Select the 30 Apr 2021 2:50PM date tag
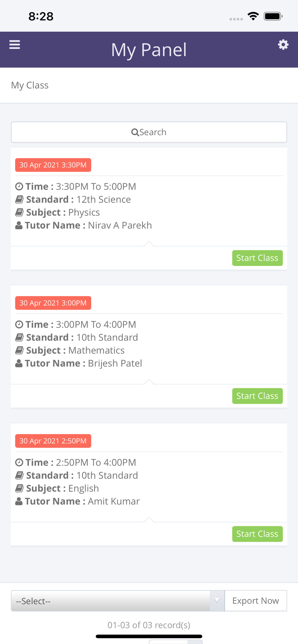Screen dimensions: 298x644 (53, 441)
